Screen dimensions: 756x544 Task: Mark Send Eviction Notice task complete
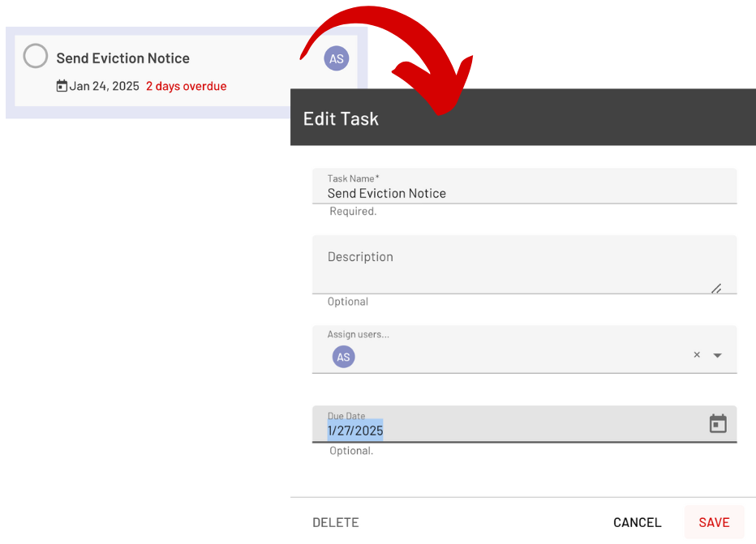coord(35,56)
